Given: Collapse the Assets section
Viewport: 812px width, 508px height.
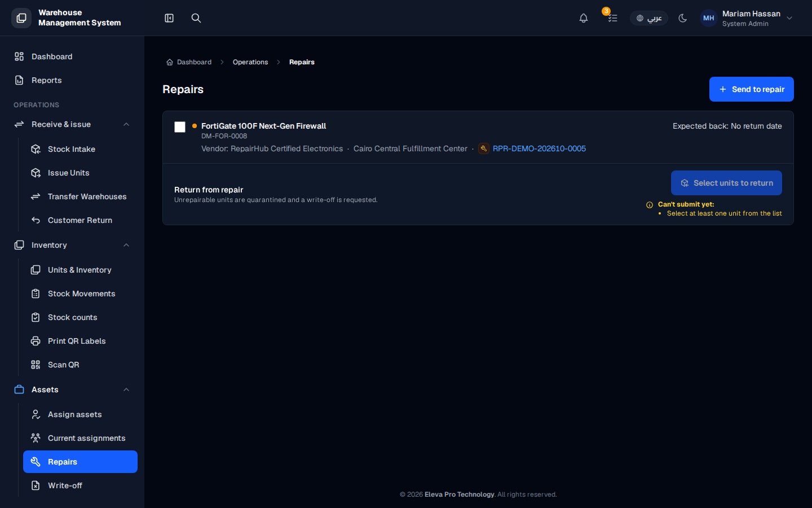Looking at the screenshot, I should 72,389.
